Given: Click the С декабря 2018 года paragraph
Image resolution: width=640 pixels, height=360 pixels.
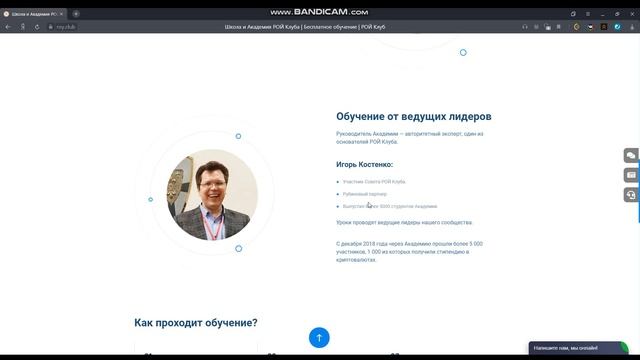Looking at the screenshot, I should coord(409,252).
